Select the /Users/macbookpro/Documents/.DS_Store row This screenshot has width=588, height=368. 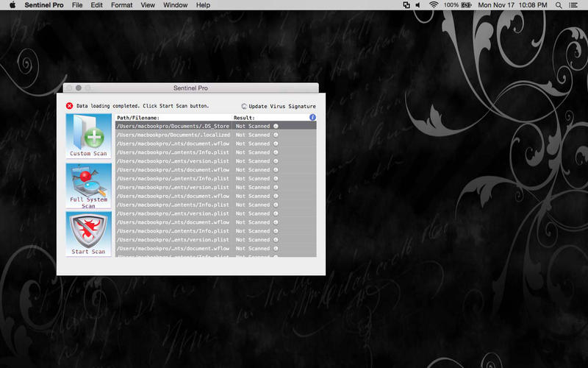point(216,126)
